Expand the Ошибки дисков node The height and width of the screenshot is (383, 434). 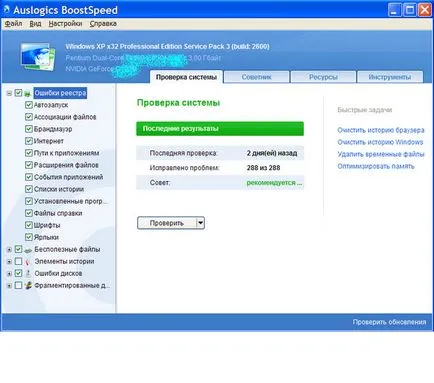tap(9, 274)
